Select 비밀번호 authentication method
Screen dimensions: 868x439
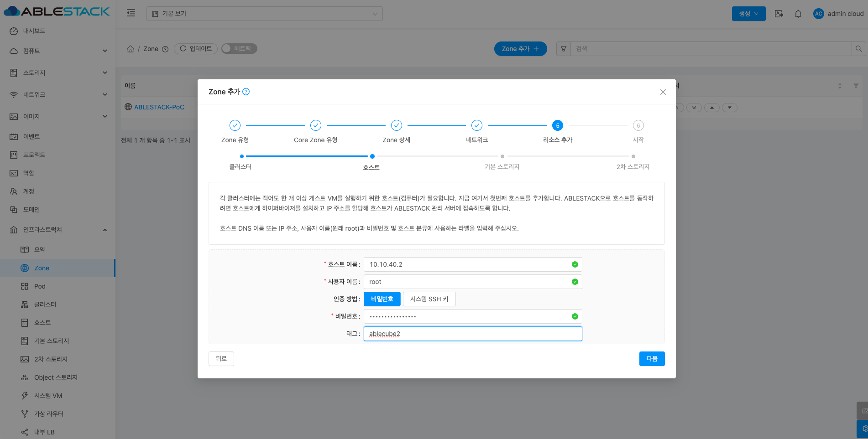coord(382,299)
